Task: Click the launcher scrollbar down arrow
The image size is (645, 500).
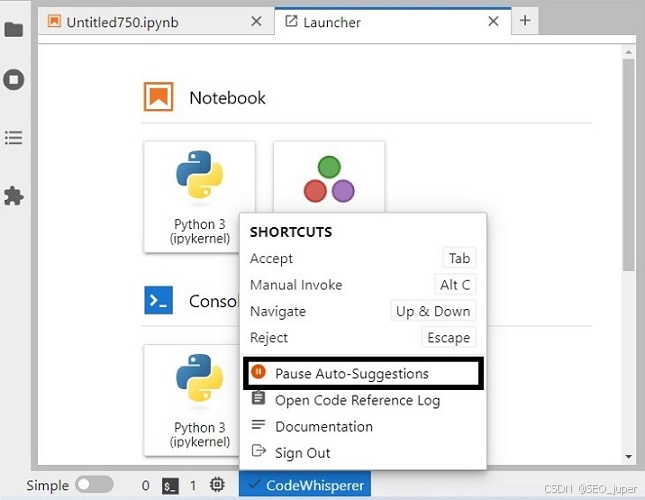Action: [628, 456]
